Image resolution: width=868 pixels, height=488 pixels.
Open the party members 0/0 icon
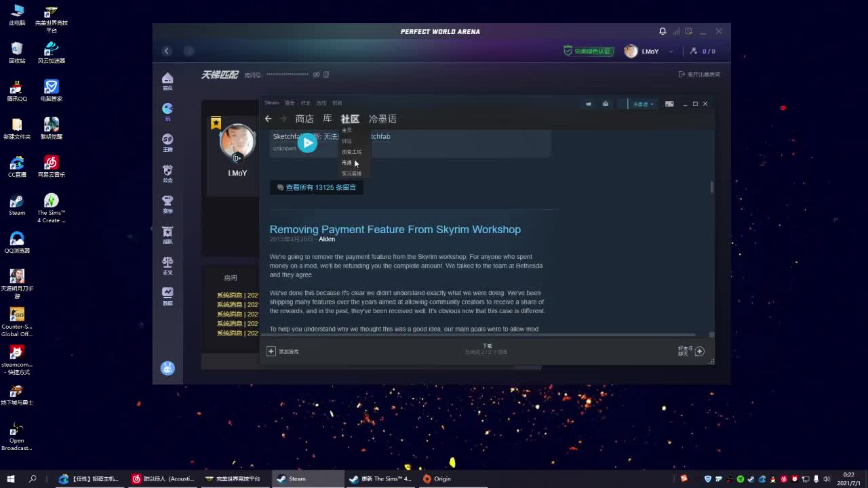pos(703,52)
